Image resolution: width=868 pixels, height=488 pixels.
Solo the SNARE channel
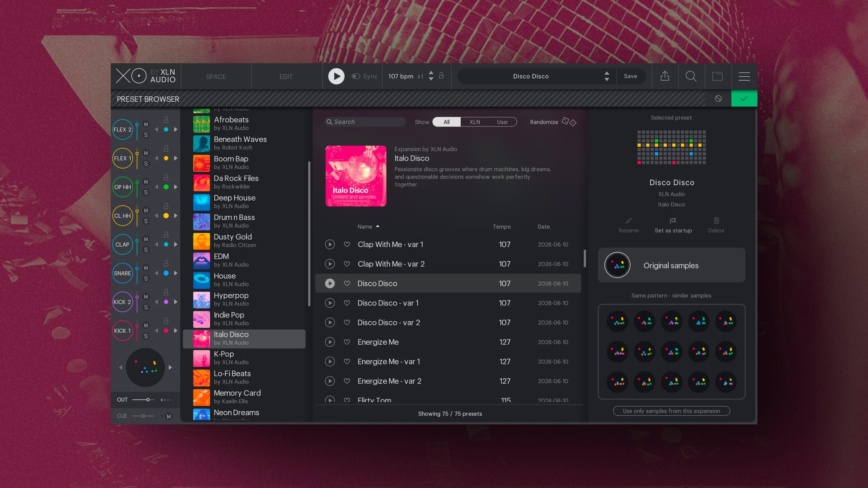click(146, 278)
